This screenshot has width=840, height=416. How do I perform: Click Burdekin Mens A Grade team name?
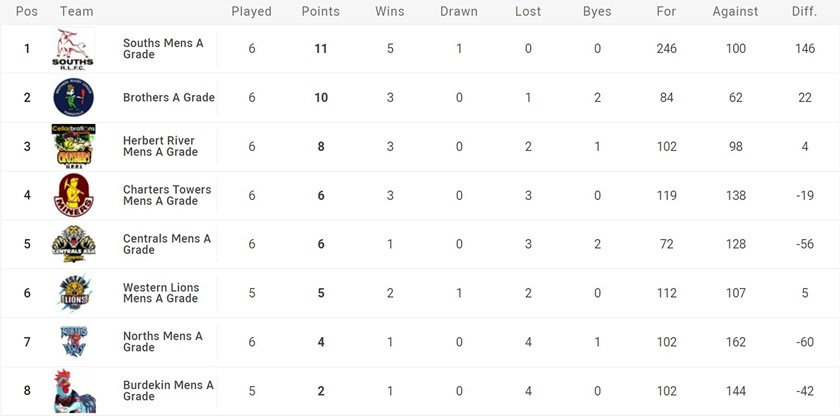[x=168, y=390]
